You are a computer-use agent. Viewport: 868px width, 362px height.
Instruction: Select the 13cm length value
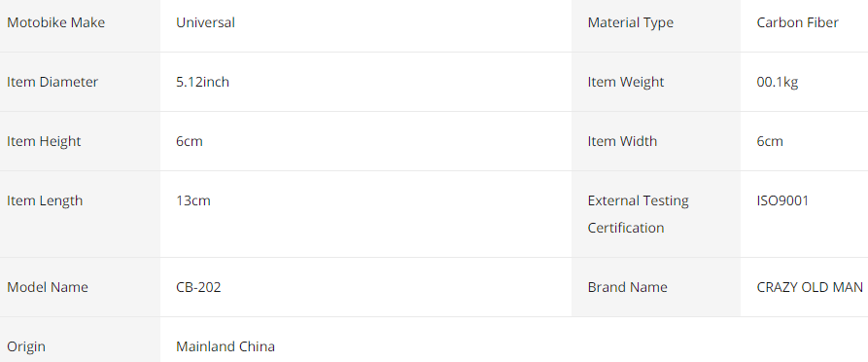[193, 200]
